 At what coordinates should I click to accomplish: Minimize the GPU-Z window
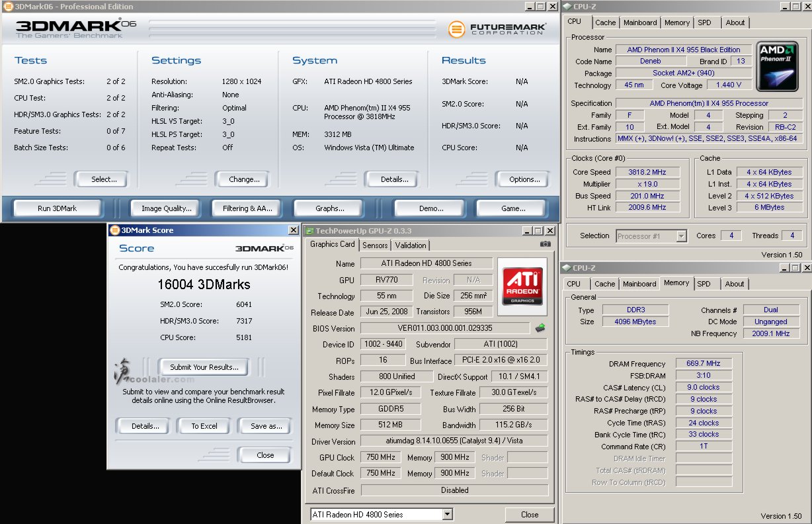coord(528,231)
